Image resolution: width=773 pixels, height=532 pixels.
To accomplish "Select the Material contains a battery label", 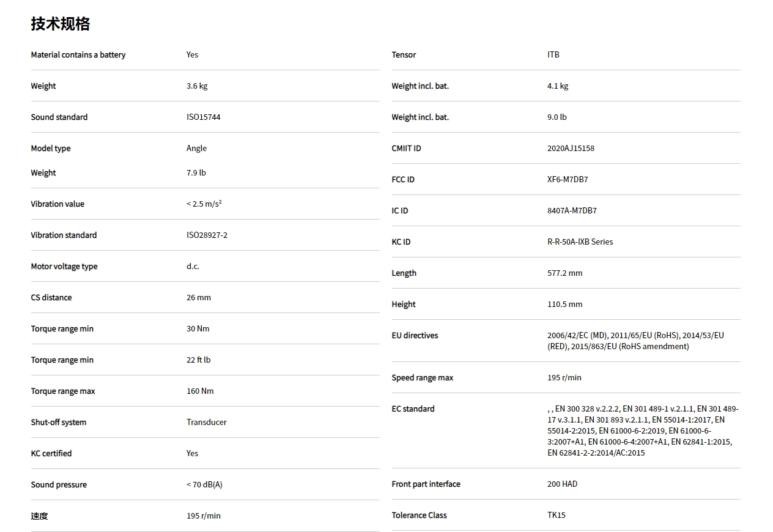I will point(78,55).
